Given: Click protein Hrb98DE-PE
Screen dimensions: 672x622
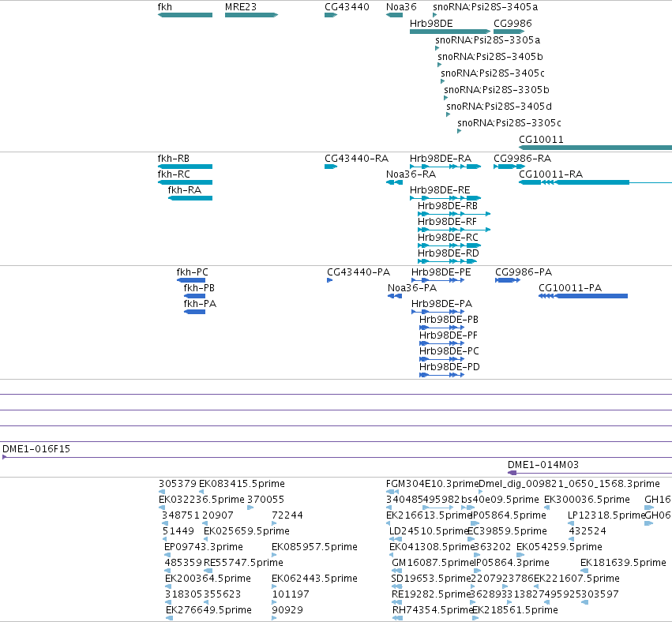Looking at the screenshot, I should (x=437, y=280).
